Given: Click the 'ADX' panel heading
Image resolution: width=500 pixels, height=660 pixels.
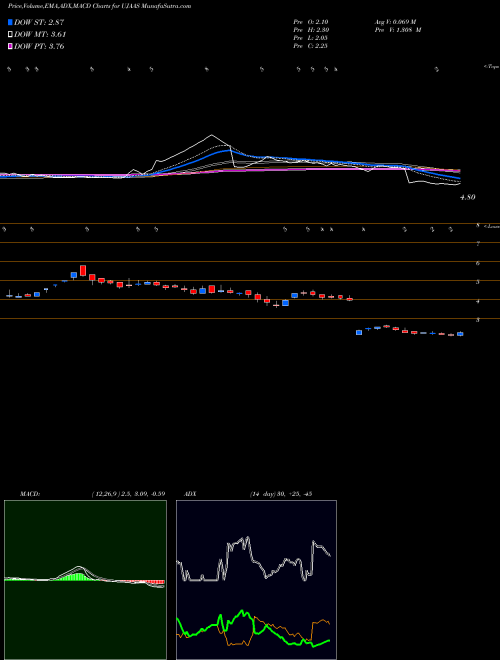Looking at the screenshot, I should click(x=191, y=494).
